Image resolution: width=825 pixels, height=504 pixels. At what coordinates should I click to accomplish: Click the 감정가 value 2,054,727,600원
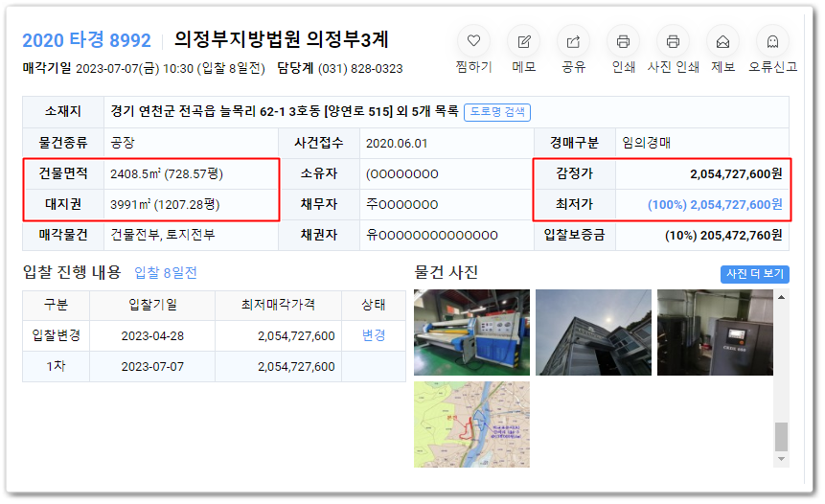click(x=736, y=174)
